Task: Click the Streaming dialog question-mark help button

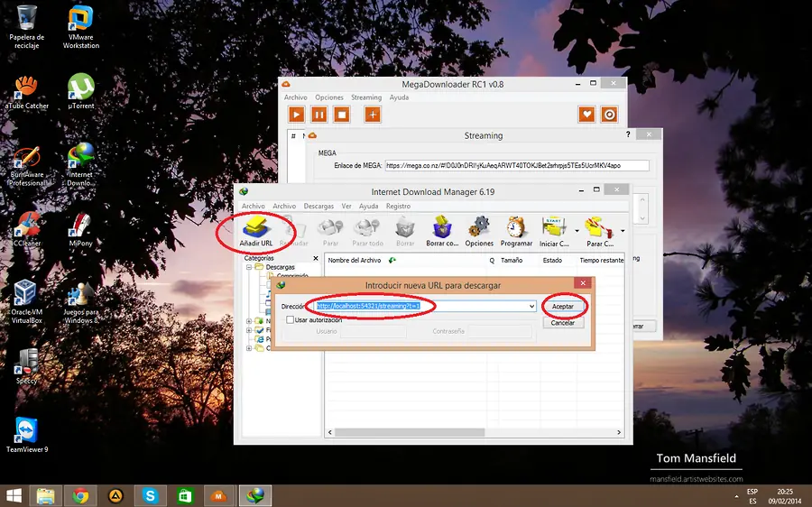Action: (628, 134)
